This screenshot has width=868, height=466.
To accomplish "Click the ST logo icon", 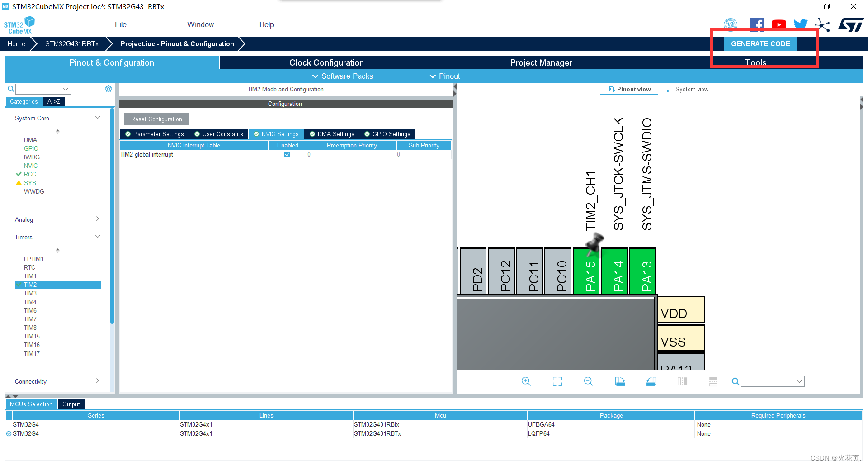I will pyautogui.click(x=851, y=25).
